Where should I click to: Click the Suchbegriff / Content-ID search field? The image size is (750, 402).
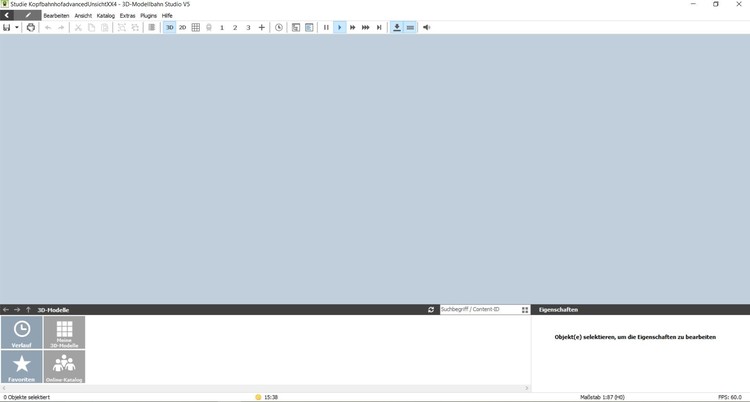point(480,310)
